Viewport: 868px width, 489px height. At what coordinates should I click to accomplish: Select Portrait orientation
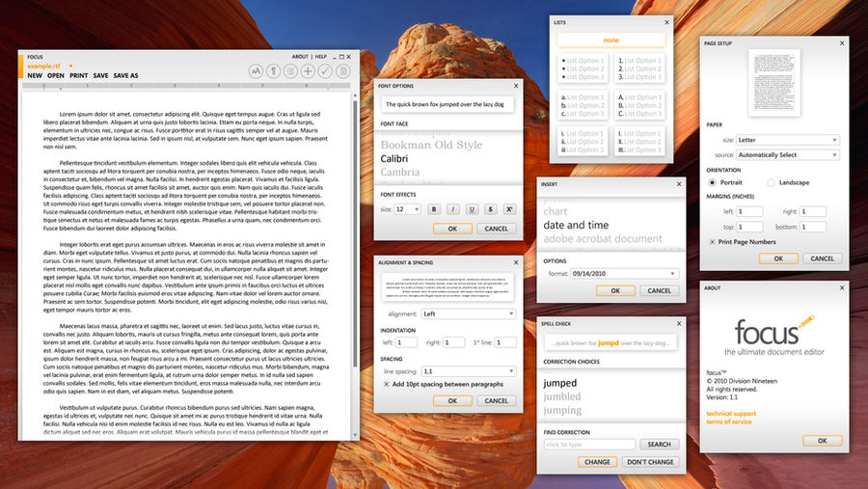tap(712, 182)
